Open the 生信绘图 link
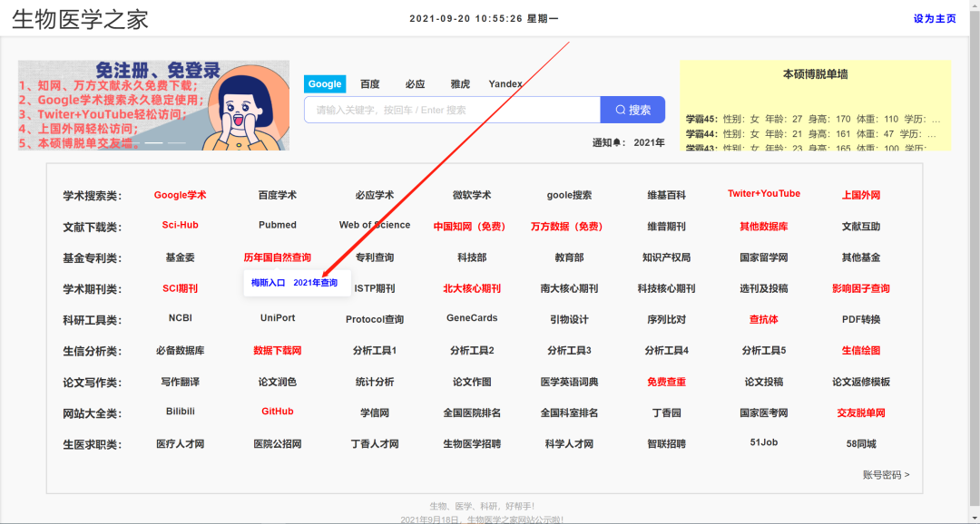Image resolution: width=980 pixels, height=524 pixels. (861, 350)
